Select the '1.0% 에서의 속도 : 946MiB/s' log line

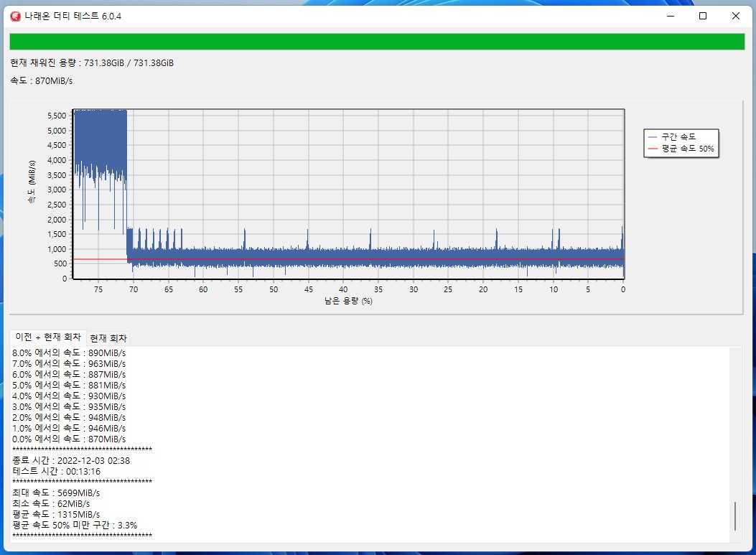[69, 428]
